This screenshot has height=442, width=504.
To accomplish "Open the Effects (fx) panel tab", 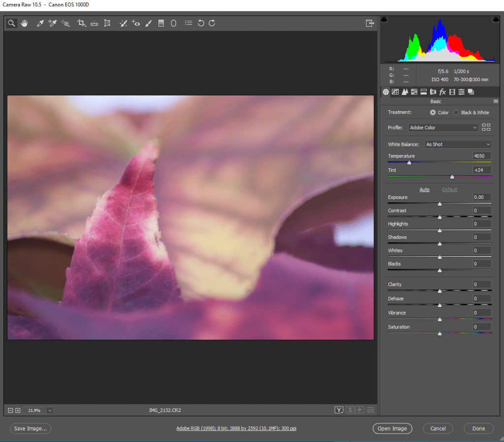I will tap(442, 92).
